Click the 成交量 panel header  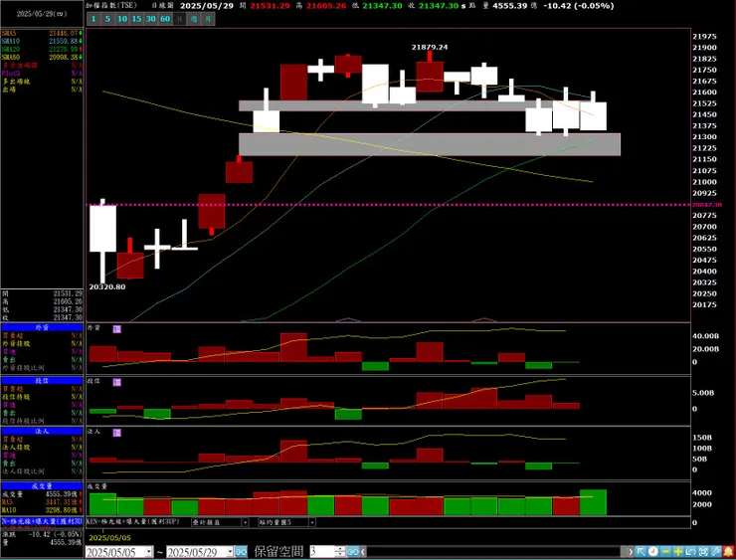[x=42, y=485]
